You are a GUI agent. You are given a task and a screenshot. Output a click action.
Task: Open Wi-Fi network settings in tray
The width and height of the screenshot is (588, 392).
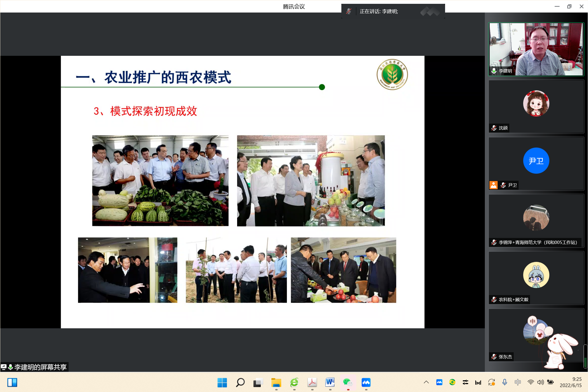coord(531,382)
